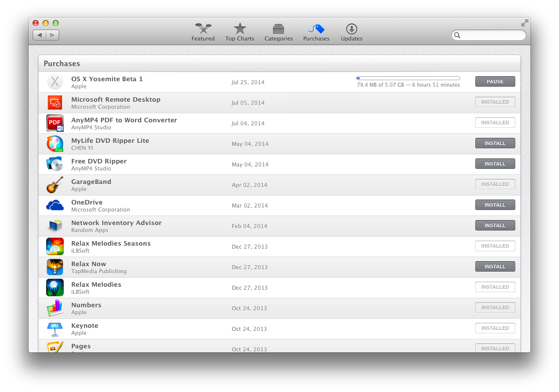
Task: Open the Relax Now title
Action: [x=89, y=264]
